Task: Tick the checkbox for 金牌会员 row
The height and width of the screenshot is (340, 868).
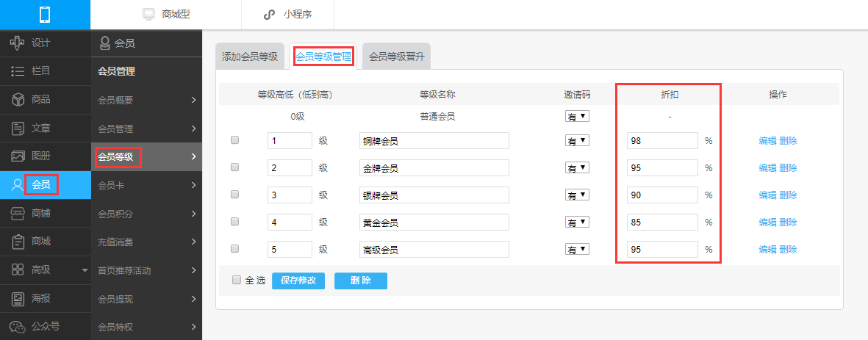Action: pyautogui.click(x=234, y=167)
